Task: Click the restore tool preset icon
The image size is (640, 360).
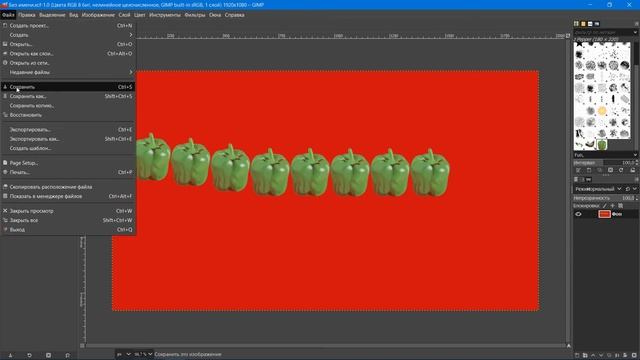Action: click(29, 356)
